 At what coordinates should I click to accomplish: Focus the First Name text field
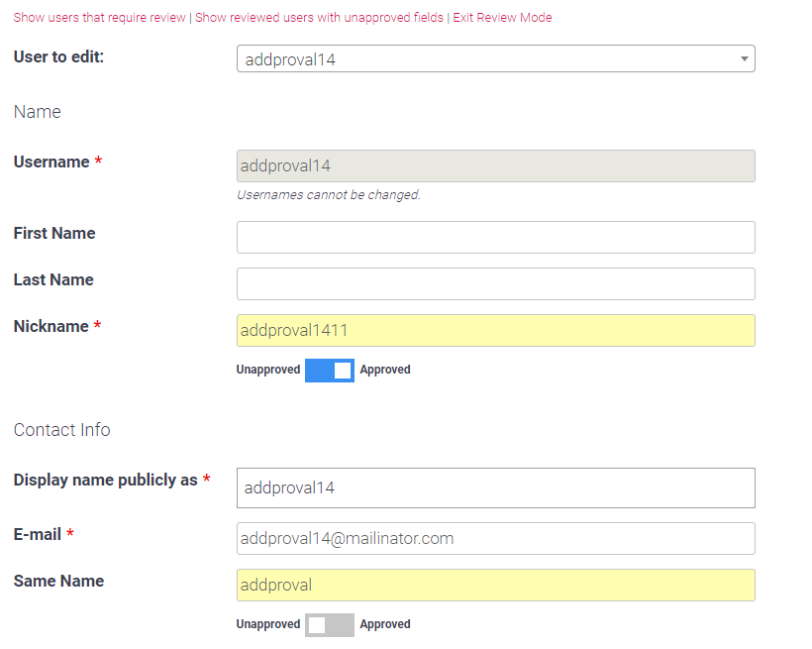495,238
